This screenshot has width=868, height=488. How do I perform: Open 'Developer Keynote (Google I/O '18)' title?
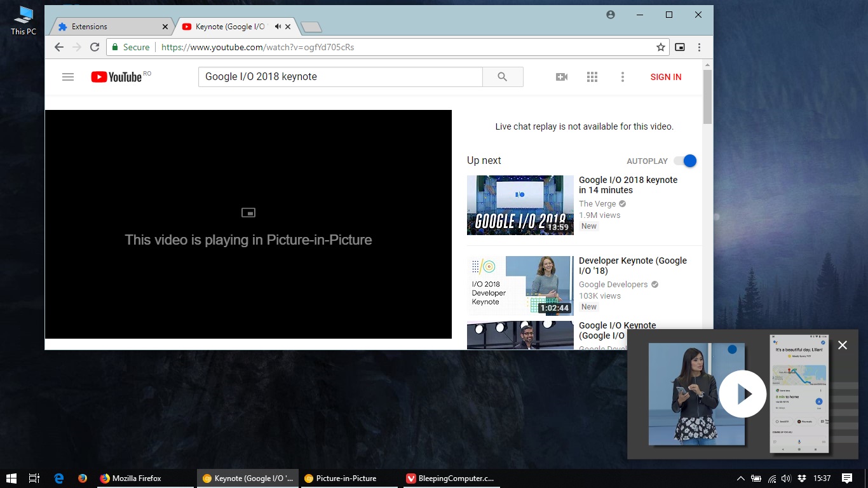pos(633,266)
